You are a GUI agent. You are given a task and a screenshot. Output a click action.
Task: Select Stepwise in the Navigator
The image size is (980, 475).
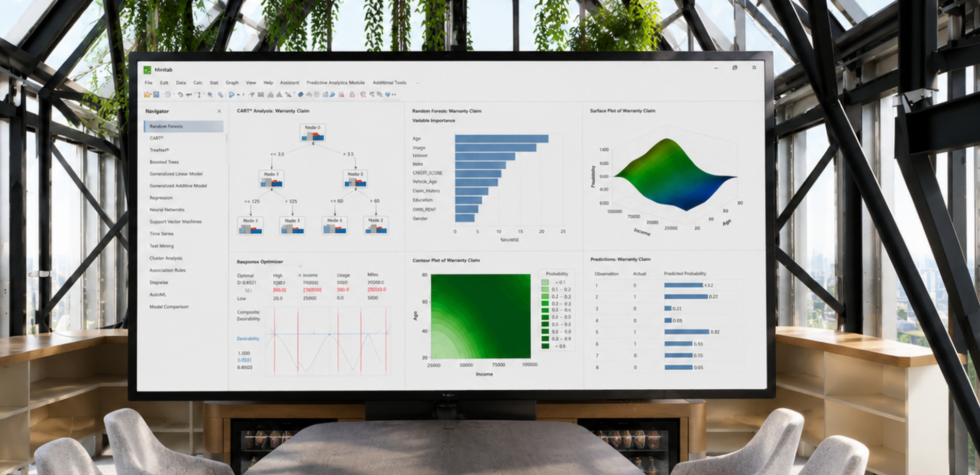pyautogui.click(x=159, y=282)
